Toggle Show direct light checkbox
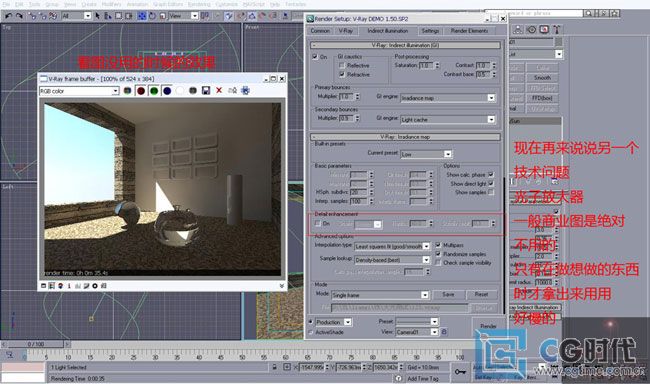Screen dimensions: 650x384 click(491, 183)
